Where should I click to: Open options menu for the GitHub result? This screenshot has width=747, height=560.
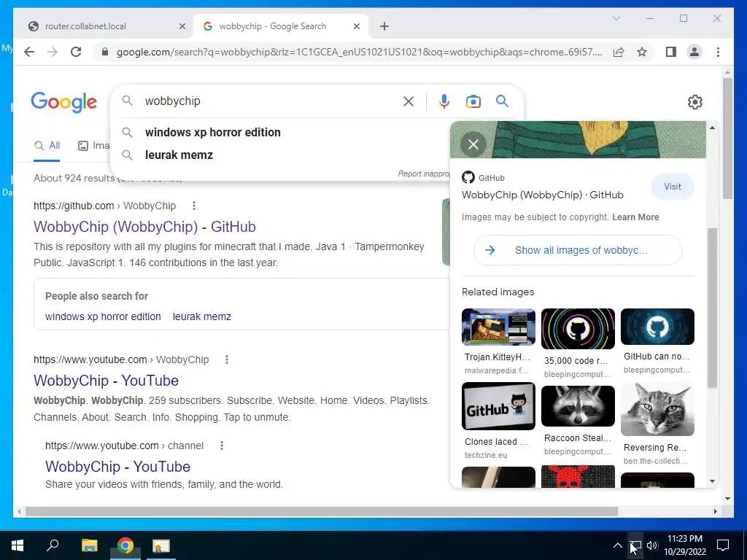click(x=193, y=206)
